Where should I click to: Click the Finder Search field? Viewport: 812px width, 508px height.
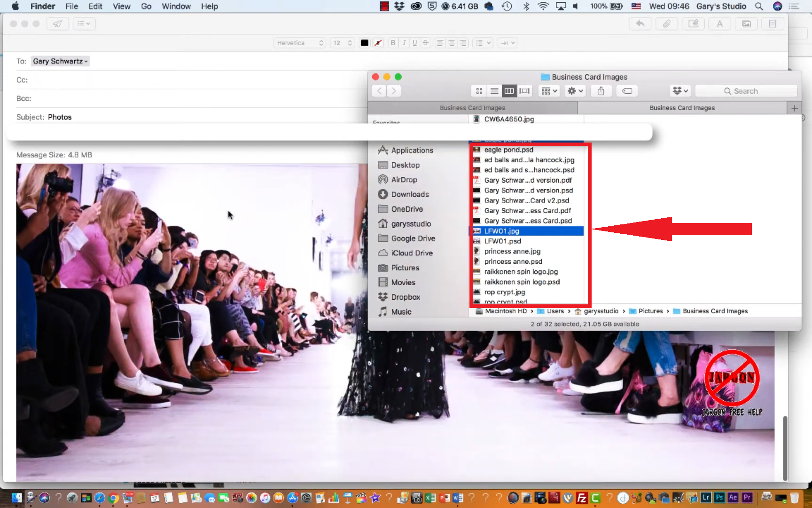click(746, 91)
